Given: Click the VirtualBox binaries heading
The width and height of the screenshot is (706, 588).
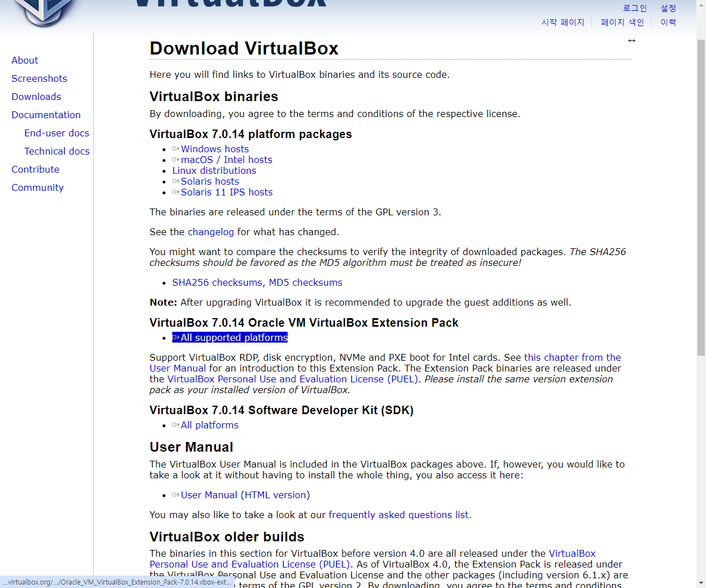Looking at the screenshot, I should pyautogui.click(x=214, y=97).
